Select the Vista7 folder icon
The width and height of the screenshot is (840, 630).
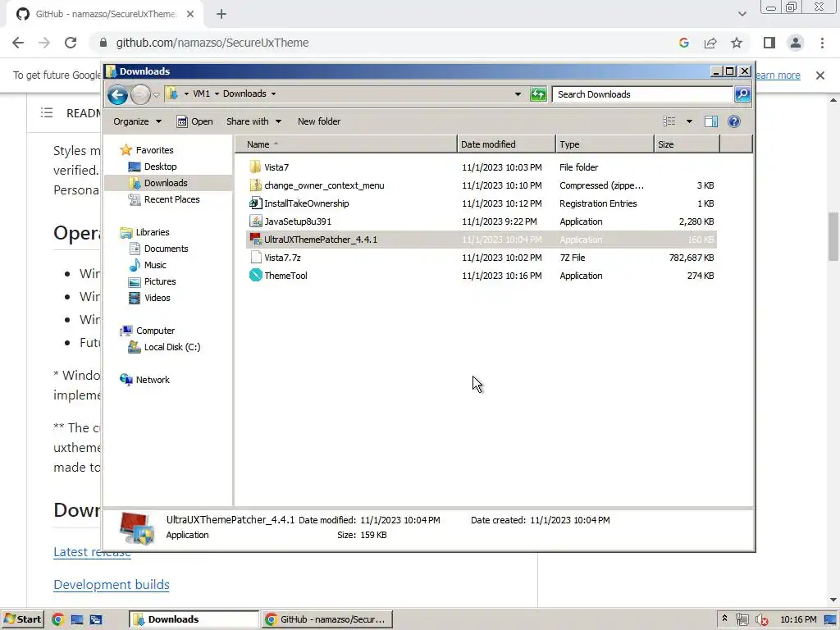tap(256, 167)
